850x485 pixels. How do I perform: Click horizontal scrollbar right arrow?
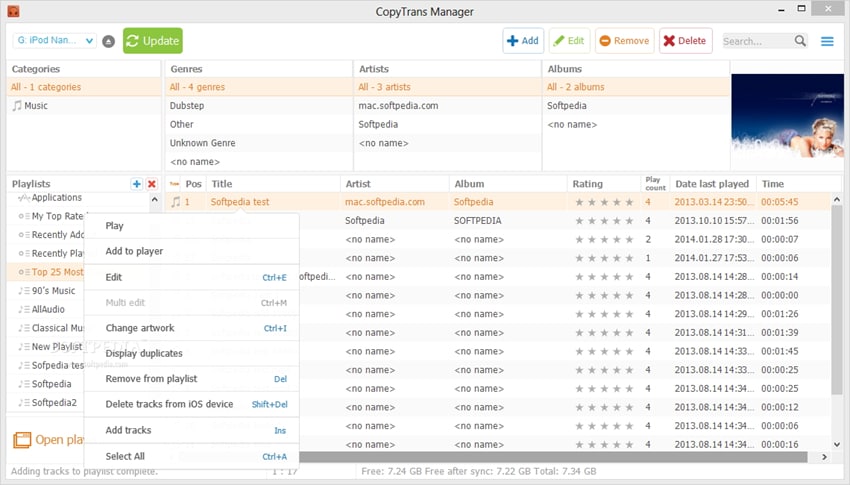[824, 457]
